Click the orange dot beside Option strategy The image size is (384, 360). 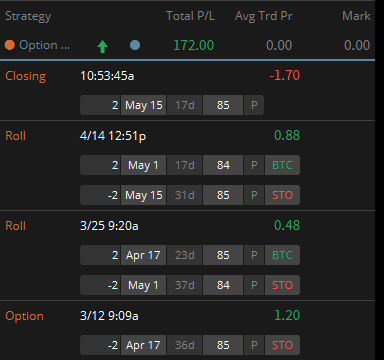point(10,45)
